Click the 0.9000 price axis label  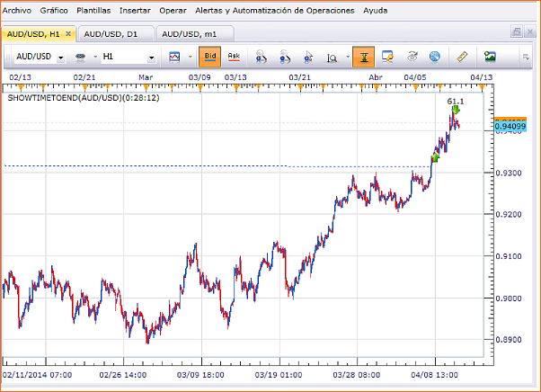[509, 298]
